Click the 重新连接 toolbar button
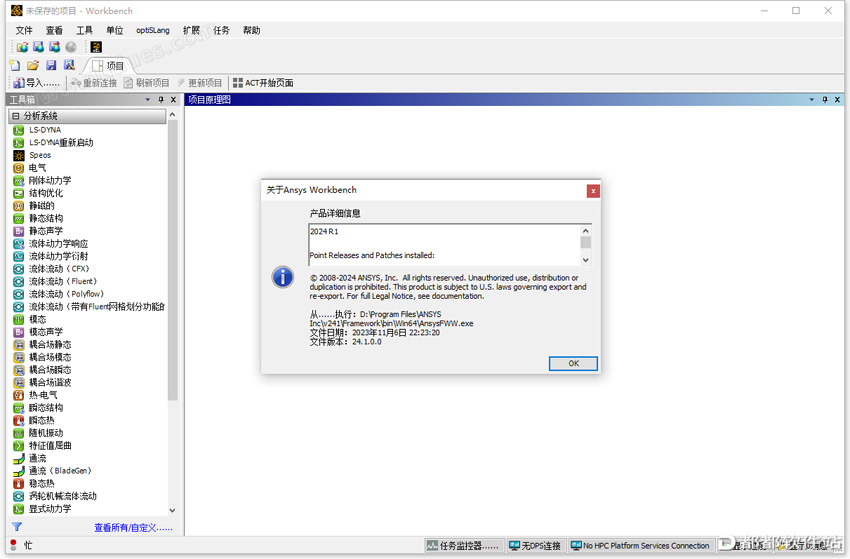Screen dimensions: 850x559 94,83
